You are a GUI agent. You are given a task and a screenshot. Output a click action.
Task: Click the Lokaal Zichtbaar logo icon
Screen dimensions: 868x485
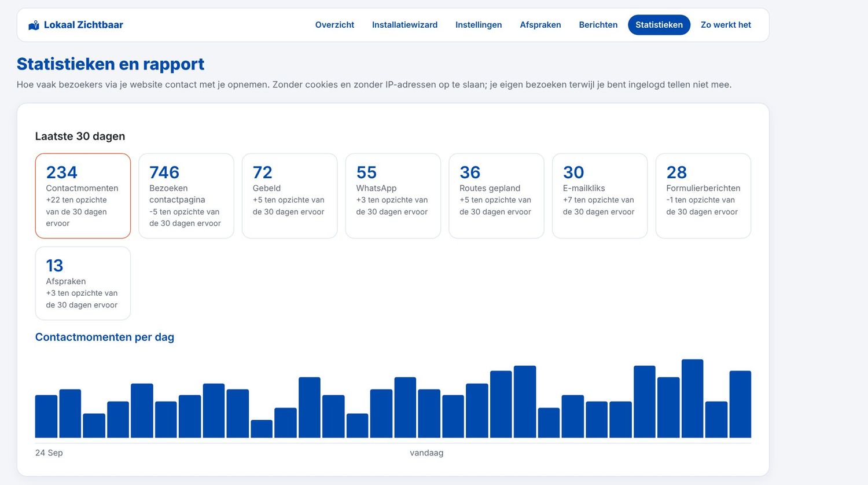(34, 25)
